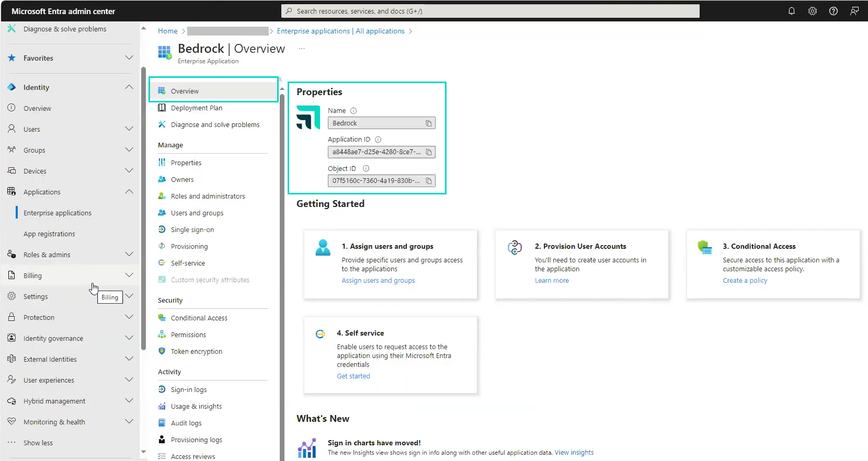Collapse the resource menu with the chevron

point(280,79)
